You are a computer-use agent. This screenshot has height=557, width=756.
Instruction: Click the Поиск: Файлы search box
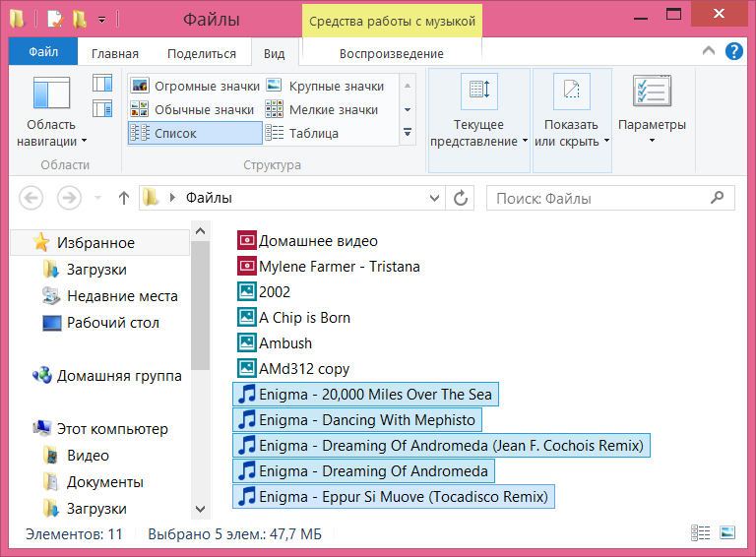[x=610, y=198]
